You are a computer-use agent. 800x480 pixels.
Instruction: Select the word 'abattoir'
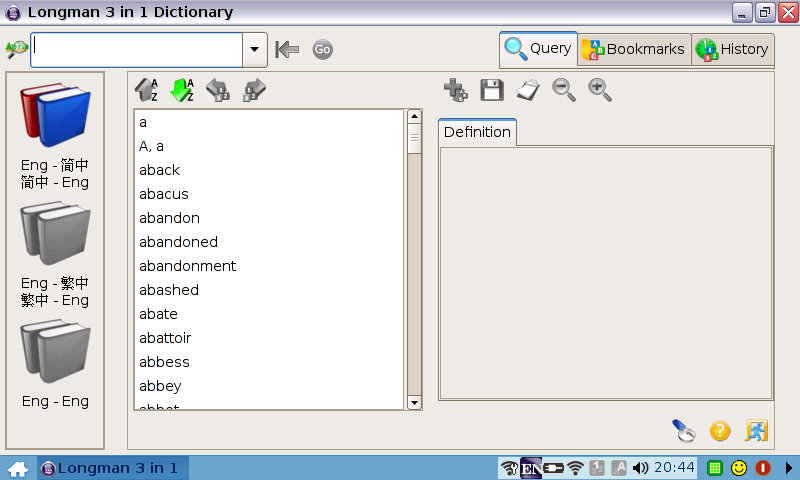(269, 338)
